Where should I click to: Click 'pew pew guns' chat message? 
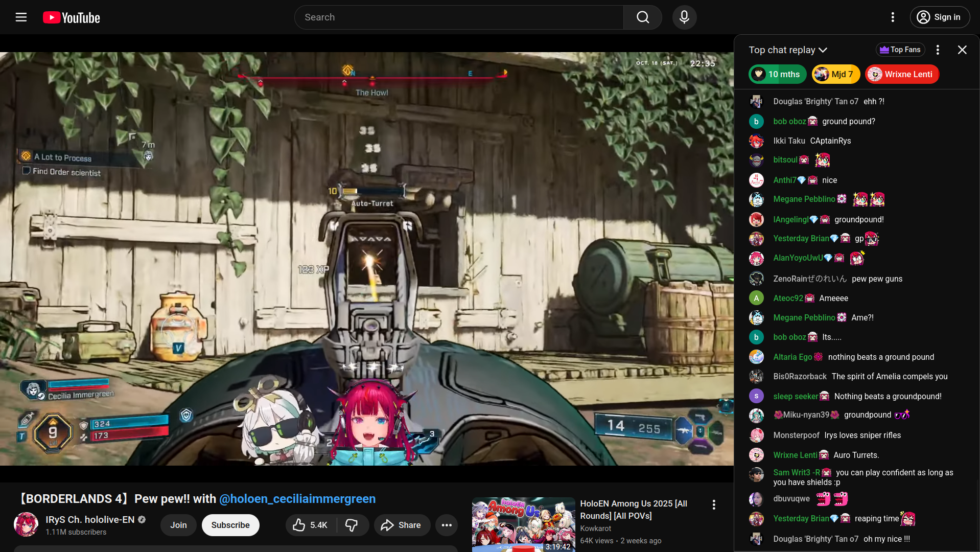click(877, 279)
